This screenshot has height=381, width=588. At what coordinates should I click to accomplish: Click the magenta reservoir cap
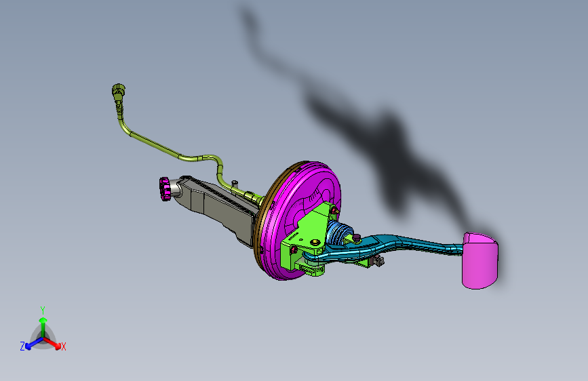(x=165, y=189)
